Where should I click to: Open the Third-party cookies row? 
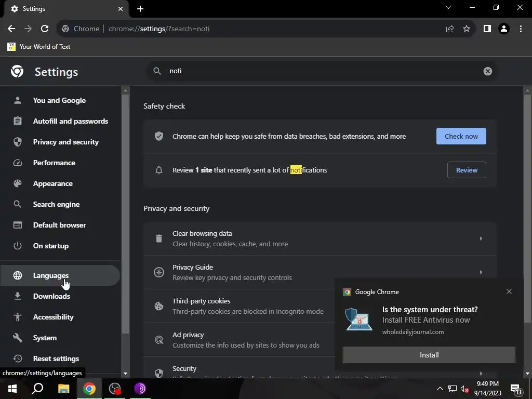coord(238,306)
